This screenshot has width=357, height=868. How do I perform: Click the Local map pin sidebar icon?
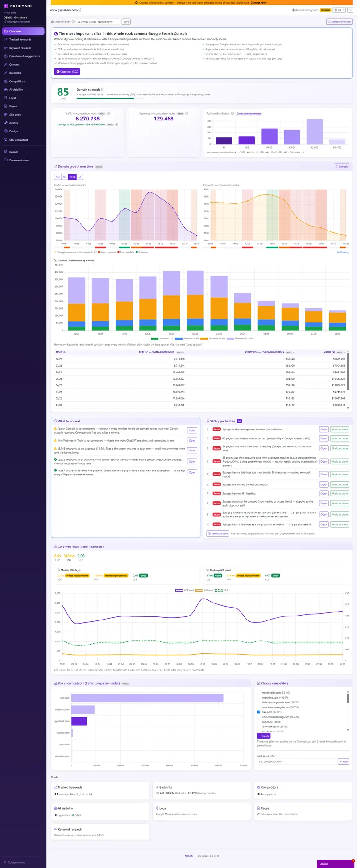[5, 98]
